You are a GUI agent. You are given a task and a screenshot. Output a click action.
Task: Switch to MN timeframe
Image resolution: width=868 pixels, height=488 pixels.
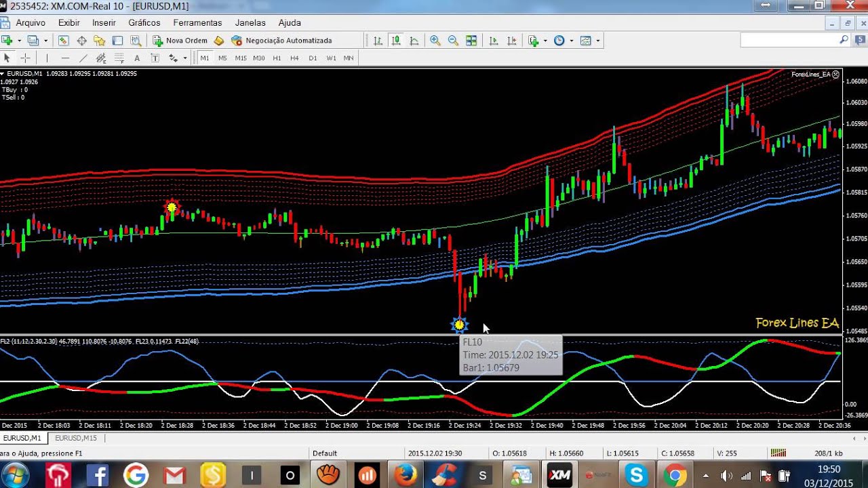click(349, 58)
